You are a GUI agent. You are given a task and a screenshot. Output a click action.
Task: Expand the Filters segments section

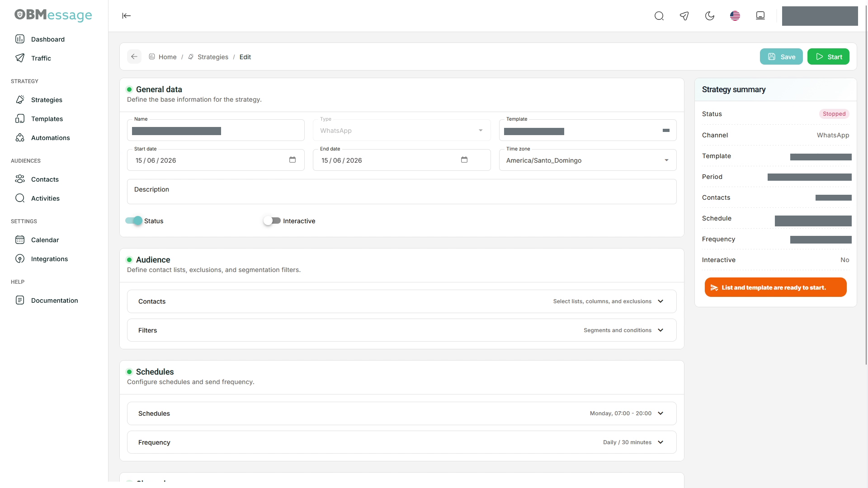[x=401, y=330]
